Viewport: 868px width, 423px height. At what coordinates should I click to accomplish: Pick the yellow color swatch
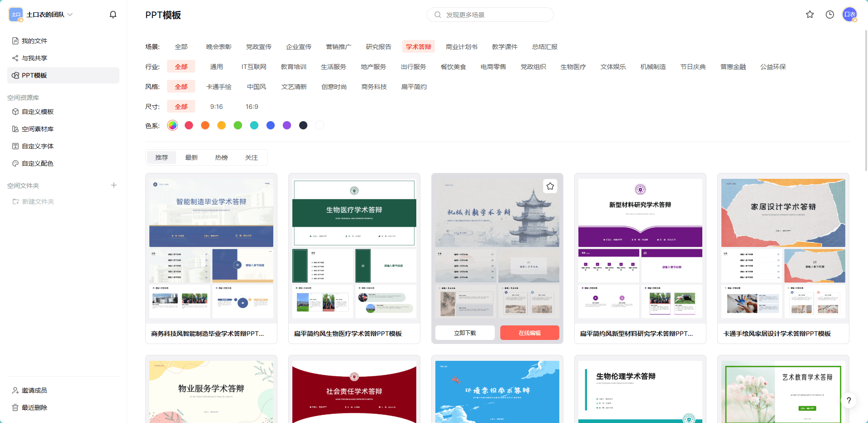222,125
